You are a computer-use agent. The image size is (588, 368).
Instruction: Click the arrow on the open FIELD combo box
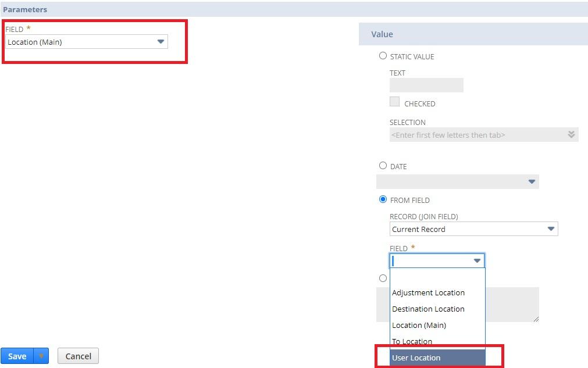tap(477, 260)
